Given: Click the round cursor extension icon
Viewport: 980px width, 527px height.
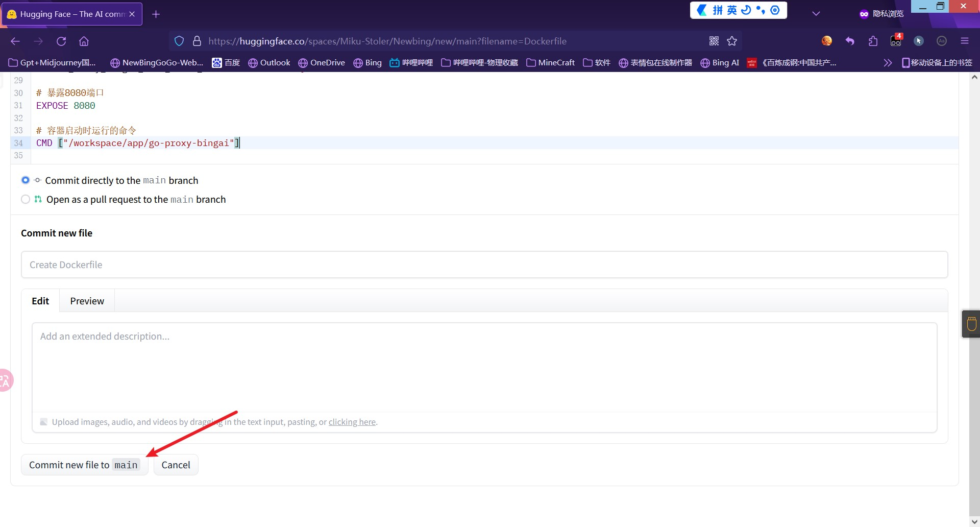Looking at the screenshot, I should pos(919,41).
